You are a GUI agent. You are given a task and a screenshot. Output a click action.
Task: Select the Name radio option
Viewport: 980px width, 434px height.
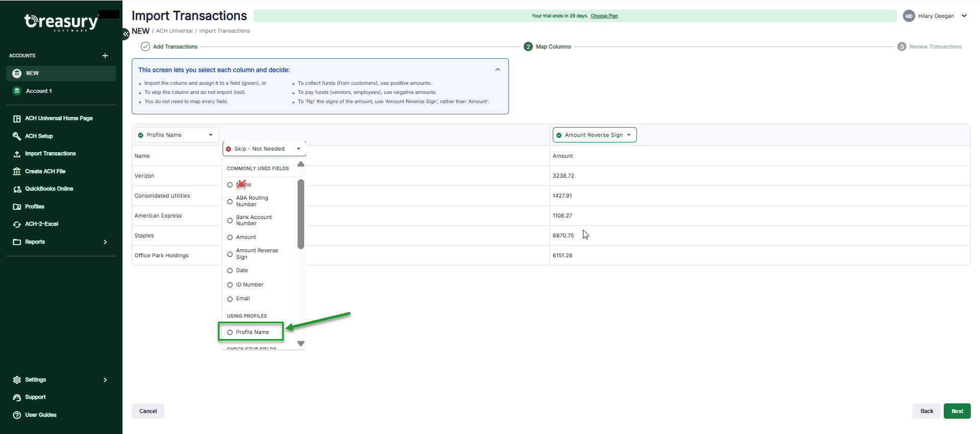(x=230, y=185)
